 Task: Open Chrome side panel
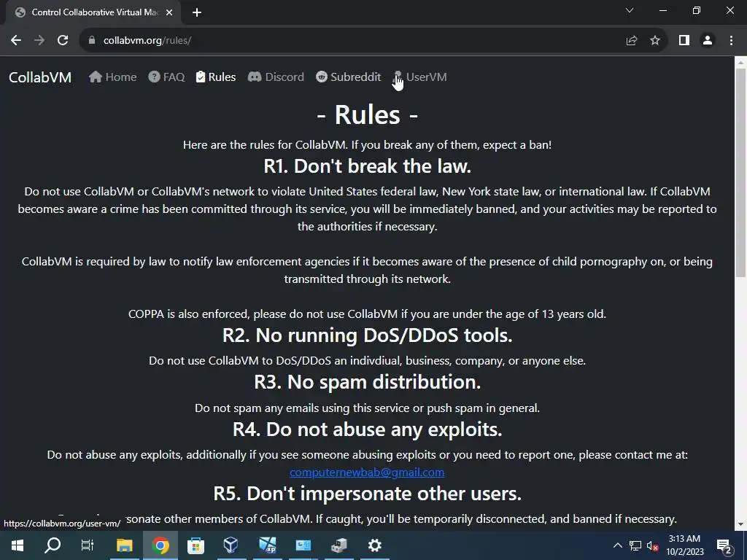[x=684, y=41]
